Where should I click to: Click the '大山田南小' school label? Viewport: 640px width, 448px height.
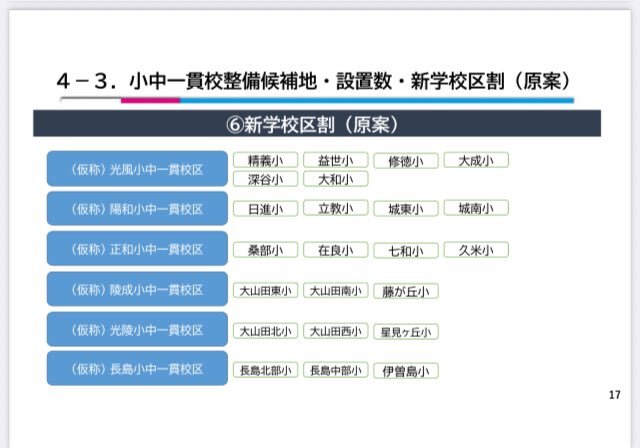click(336, 291)
